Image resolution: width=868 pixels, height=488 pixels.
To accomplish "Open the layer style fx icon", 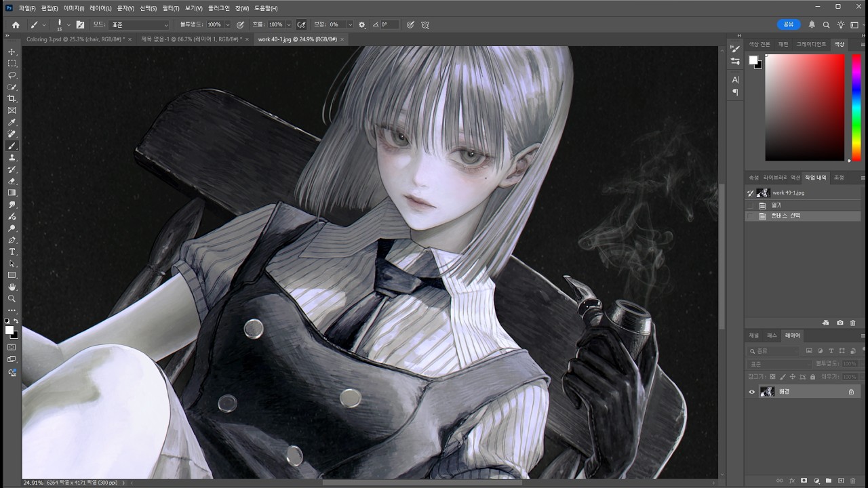I will 791,481.
